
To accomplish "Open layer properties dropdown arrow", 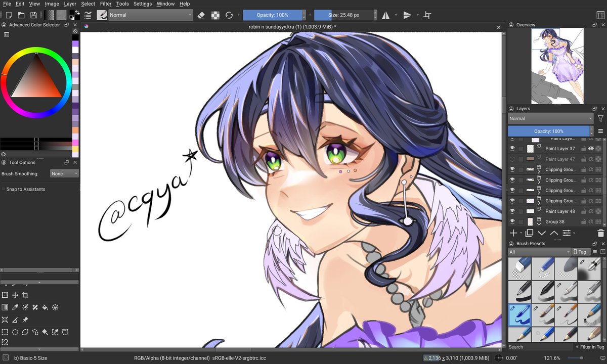I will point(575,233).
